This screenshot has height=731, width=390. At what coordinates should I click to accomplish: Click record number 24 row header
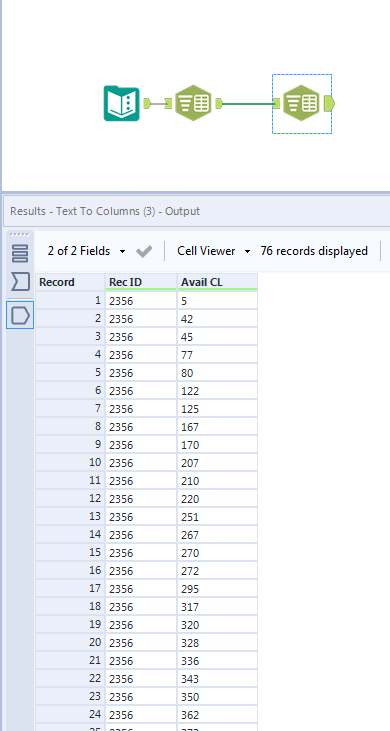70,715
